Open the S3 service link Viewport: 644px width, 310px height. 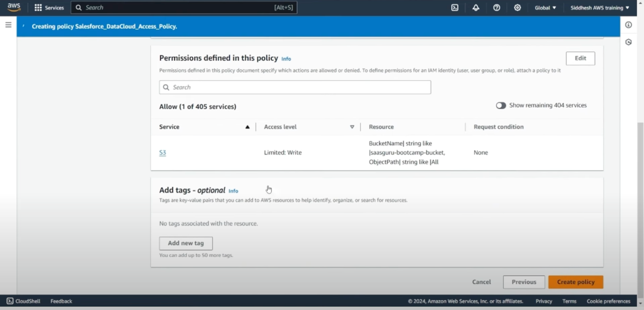tap(163, 153)
